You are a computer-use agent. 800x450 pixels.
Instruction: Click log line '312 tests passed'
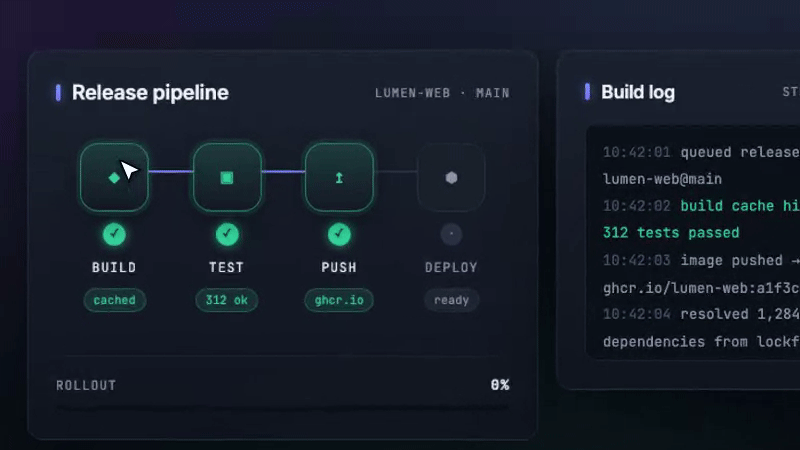click(x=671, y=233)
